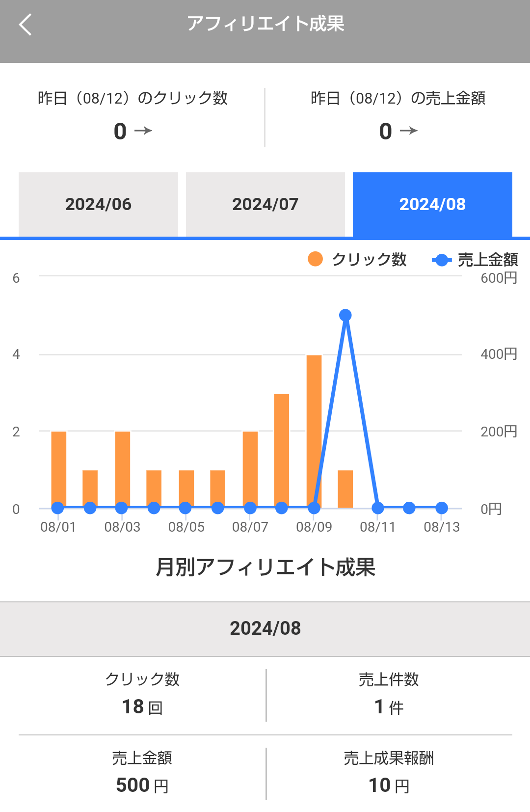Click the blue data point at 08/11
The height and width of the screenshot is (812, 530).
[378, 508]
